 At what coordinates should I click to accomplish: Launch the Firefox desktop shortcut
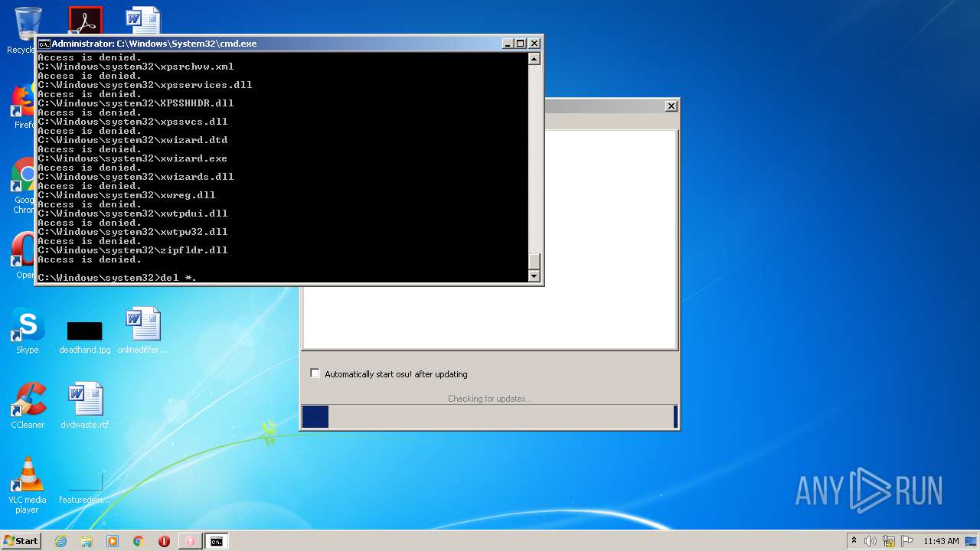click(24, 106)
